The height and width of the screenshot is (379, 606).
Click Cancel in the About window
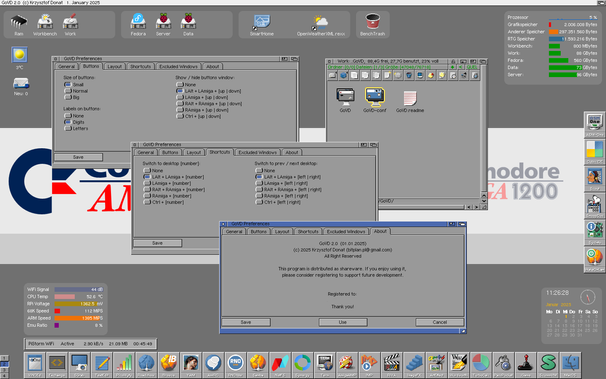439,322
